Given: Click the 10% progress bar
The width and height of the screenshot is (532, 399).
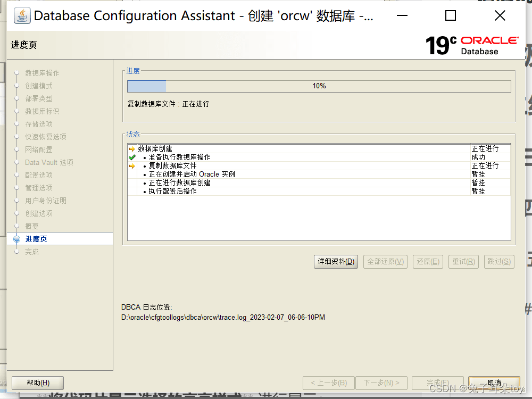Looking at the screenshot, I should tap(319, 86).
